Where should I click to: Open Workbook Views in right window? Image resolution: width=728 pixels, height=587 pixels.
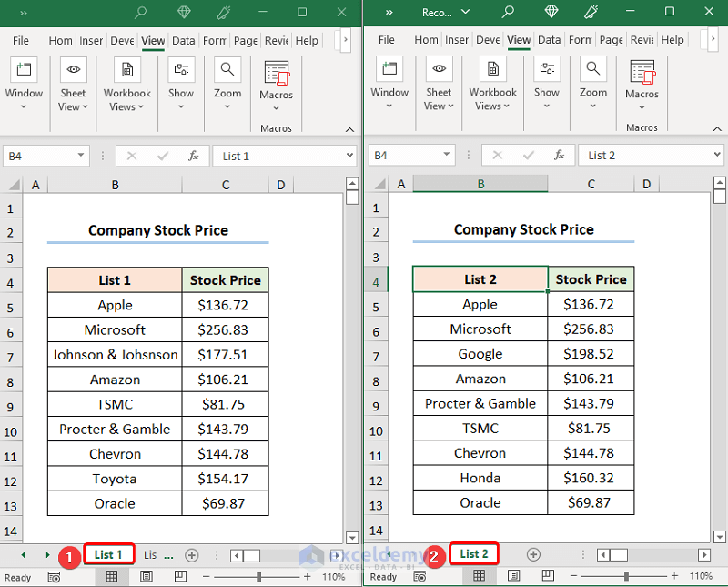[492, 86]
